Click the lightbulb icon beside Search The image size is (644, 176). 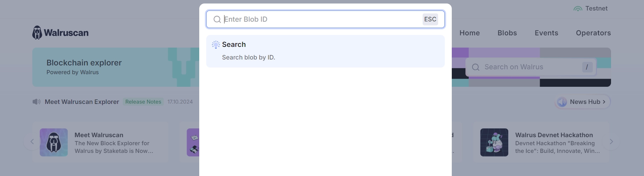coord(216,44)
